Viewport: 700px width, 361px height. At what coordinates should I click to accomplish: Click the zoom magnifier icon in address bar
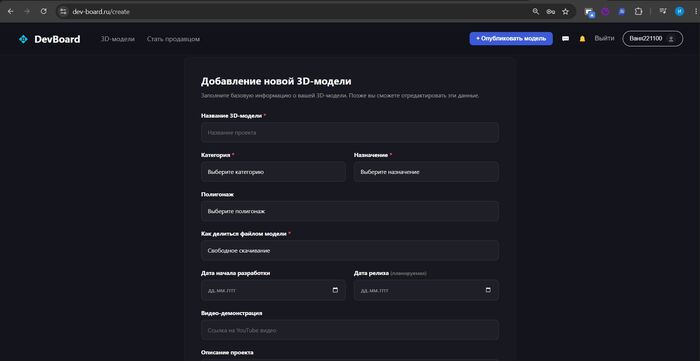pyautogui.click(x=536, y=12)
